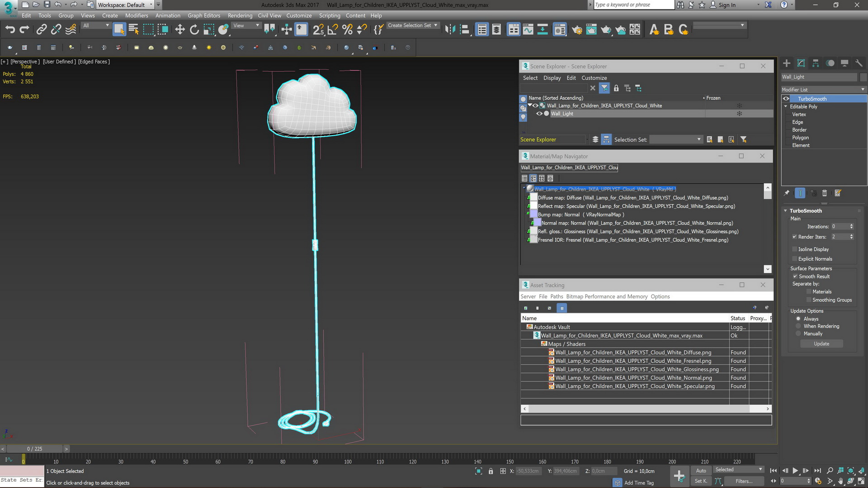868x488 pixels.
Task: Enable the Explicit Normals checkbox
Action: click(794, 259)
